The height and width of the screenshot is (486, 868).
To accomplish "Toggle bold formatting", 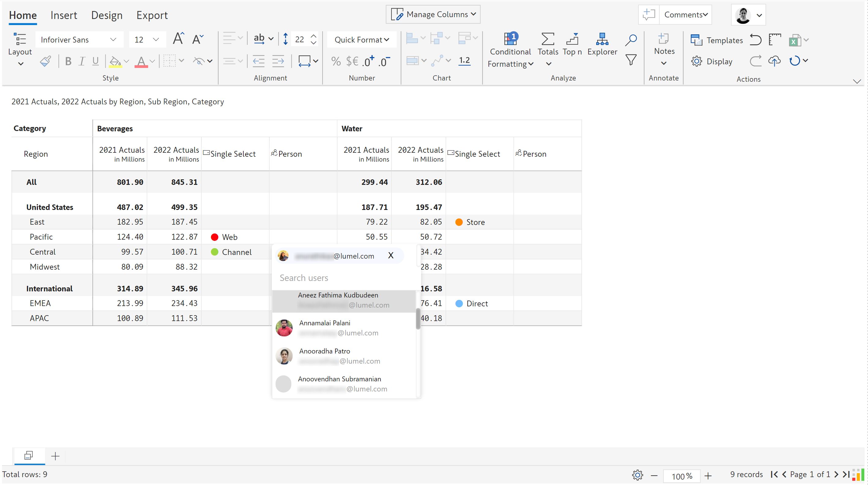I will 68,61.
